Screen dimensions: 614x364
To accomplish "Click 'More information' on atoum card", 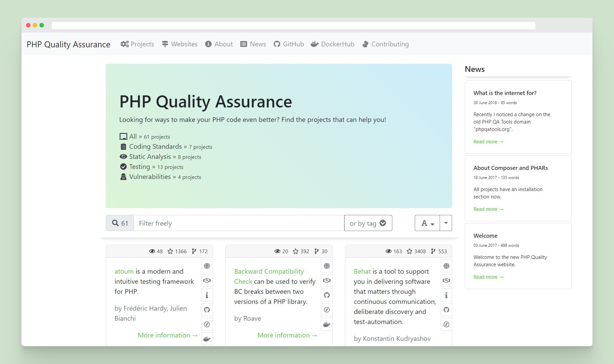I will coord(168,335).
